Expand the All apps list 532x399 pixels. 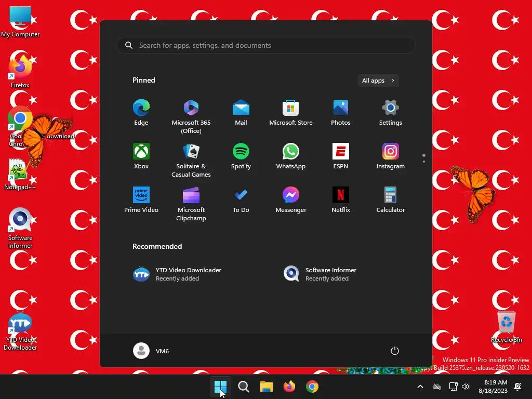coord(378,81)
